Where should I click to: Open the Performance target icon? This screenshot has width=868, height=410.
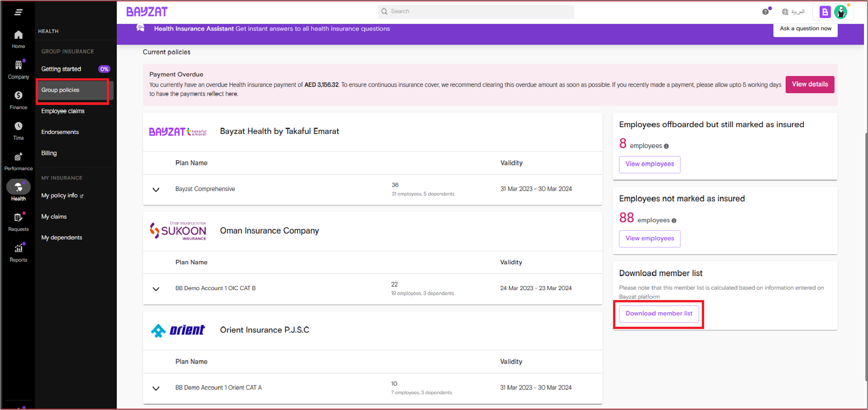[x=18, y=157]
